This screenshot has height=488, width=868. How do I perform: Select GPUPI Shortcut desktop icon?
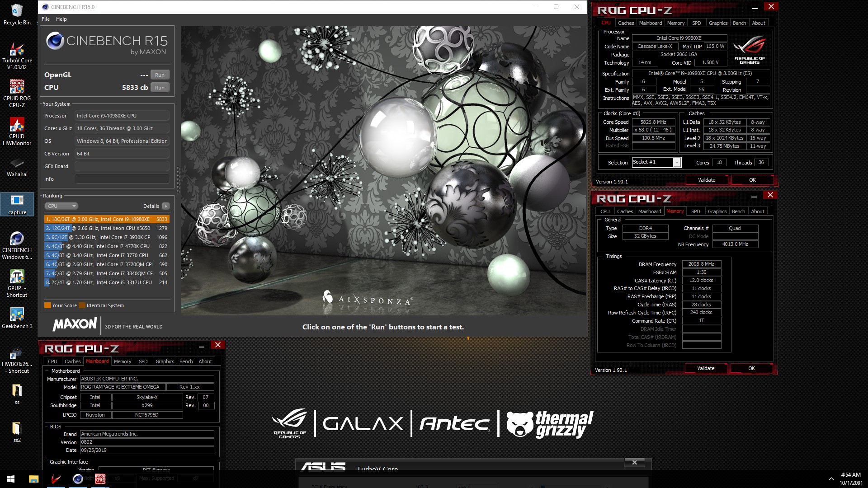17,283
